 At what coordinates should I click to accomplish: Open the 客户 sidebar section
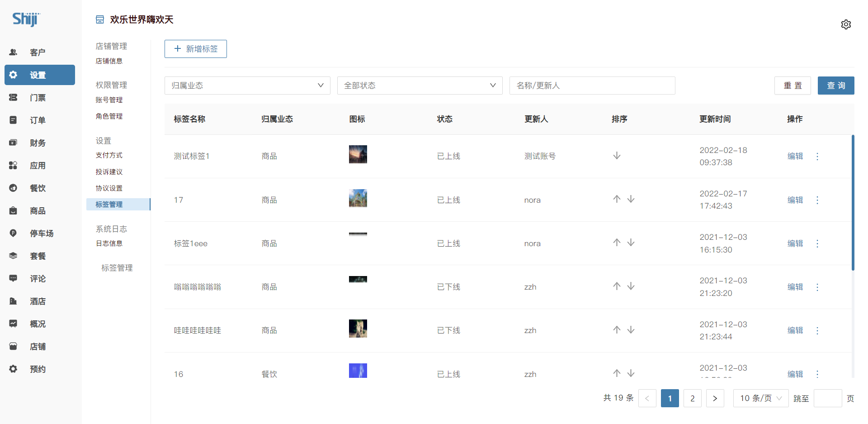(40, 52)
